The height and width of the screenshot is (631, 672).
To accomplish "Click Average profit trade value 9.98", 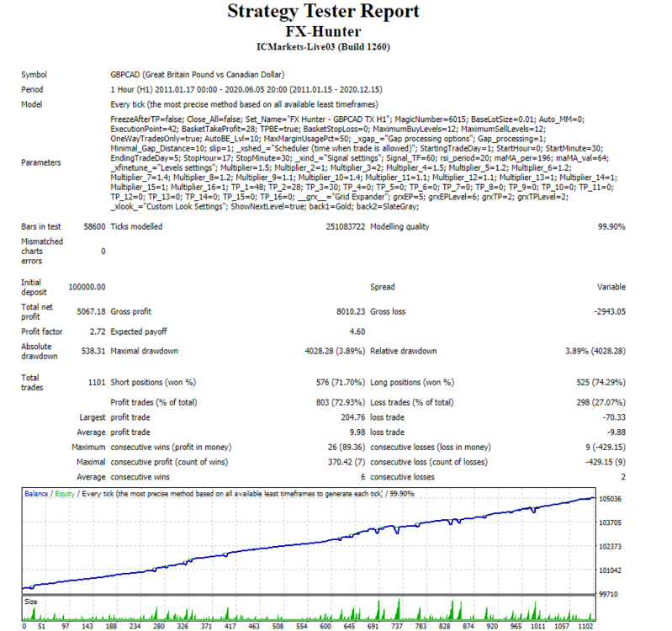I will tap(357, 432).
